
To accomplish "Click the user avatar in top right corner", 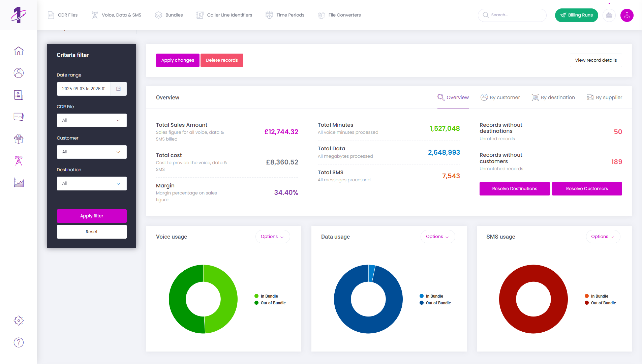I will (627, 15).
